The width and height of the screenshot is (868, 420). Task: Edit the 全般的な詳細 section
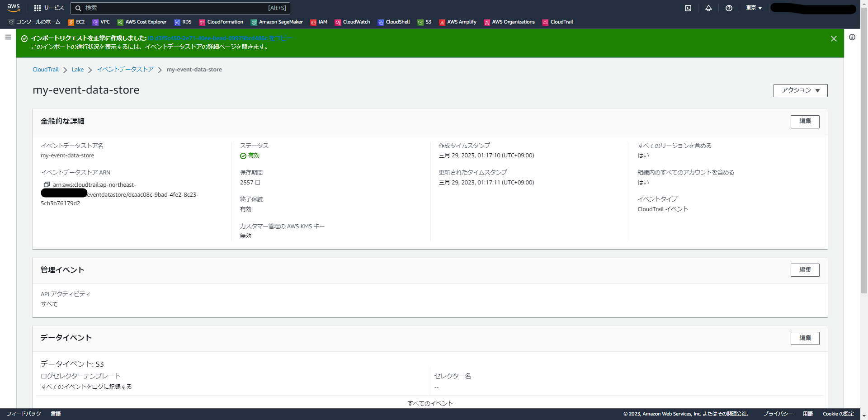click(x=805, y=121)
